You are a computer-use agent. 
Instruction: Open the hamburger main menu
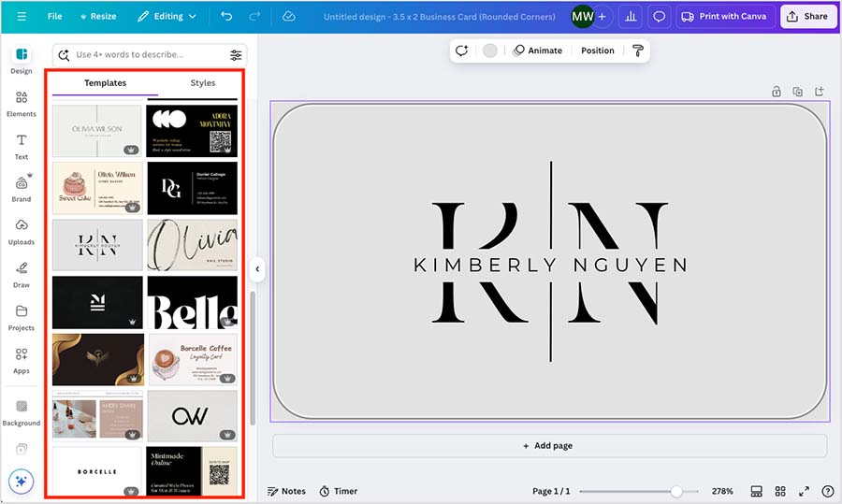tap(22, 17)
